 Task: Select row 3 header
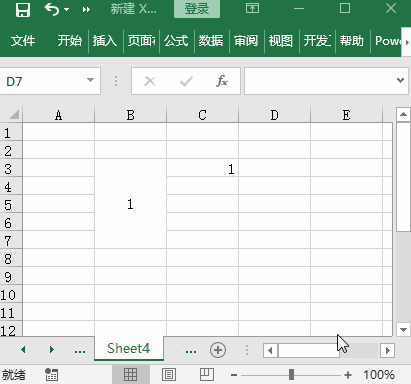click(11, 169)
